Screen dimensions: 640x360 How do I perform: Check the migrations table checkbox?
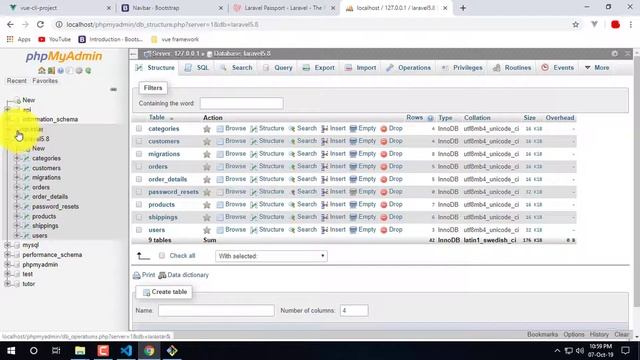pyautogui.click(x=139, y=154)
